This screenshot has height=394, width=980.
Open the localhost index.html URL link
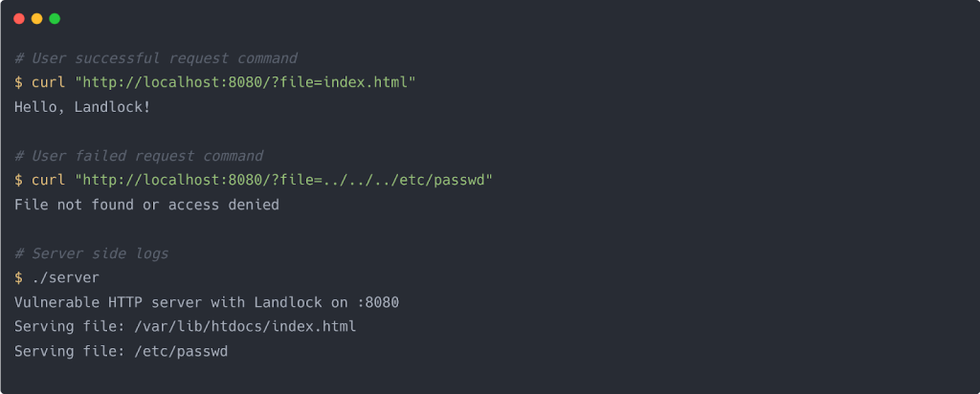[x=244, y=83]
